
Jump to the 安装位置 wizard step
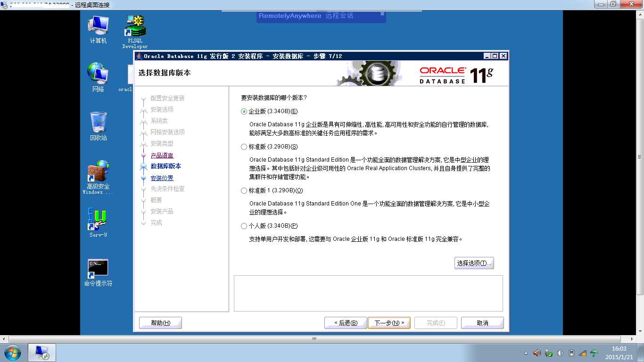(x=162, y=178)
